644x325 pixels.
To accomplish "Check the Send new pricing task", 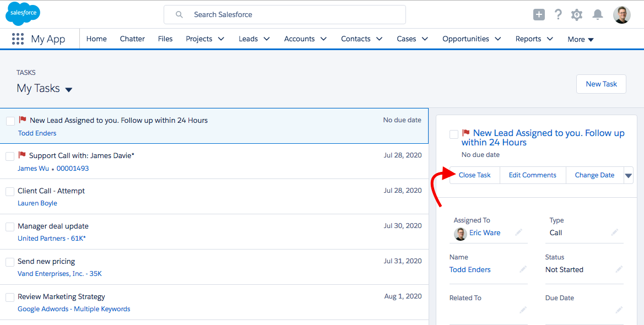I will click(x=10, y=262).
